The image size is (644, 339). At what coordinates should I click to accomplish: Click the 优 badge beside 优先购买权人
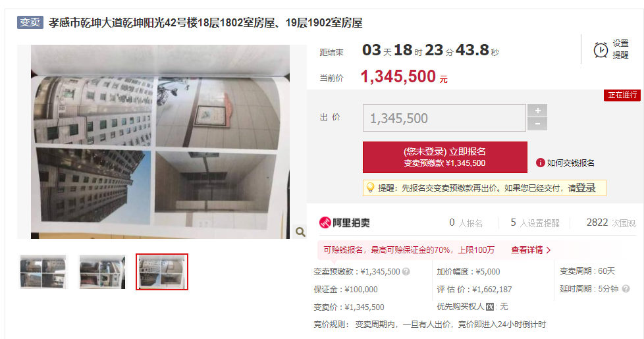(x=489, y=307)
